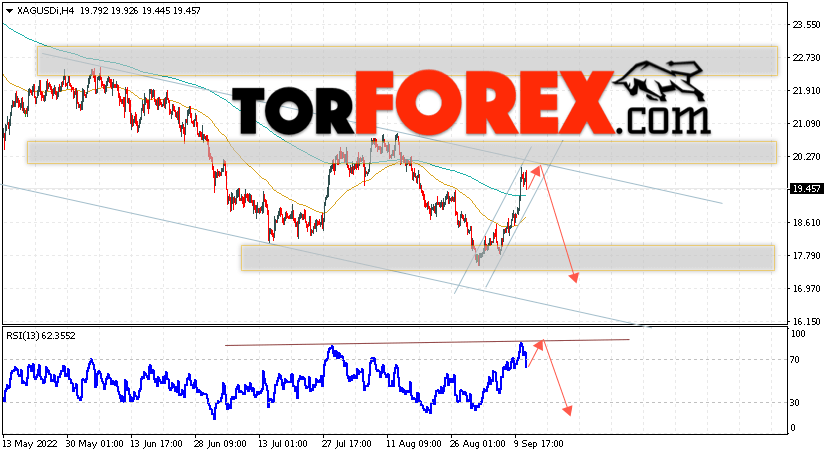The width and height of the screenshot is (828, 455).
Task: Select the high value 19.926
Action: click(125, 11)
